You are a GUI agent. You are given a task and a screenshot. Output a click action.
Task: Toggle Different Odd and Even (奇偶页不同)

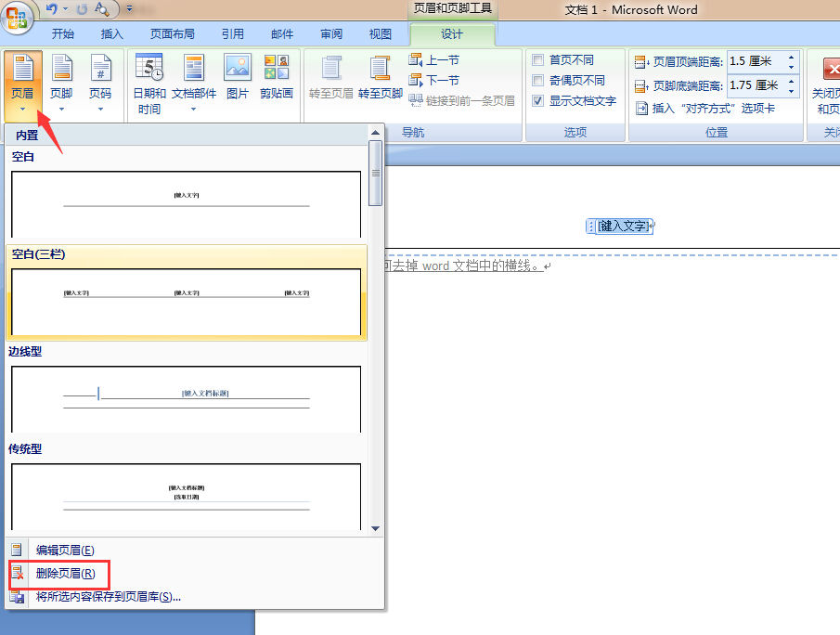(538, 81)
